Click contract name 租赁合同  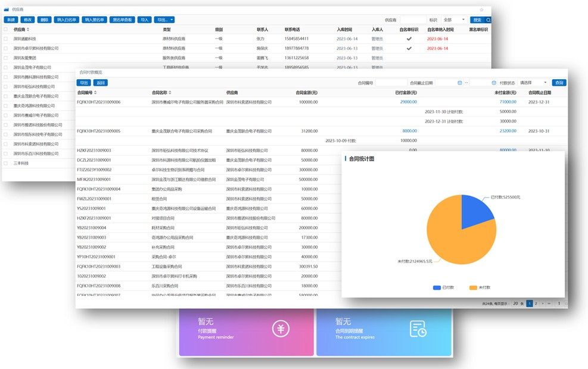click(x=160, y=199)
